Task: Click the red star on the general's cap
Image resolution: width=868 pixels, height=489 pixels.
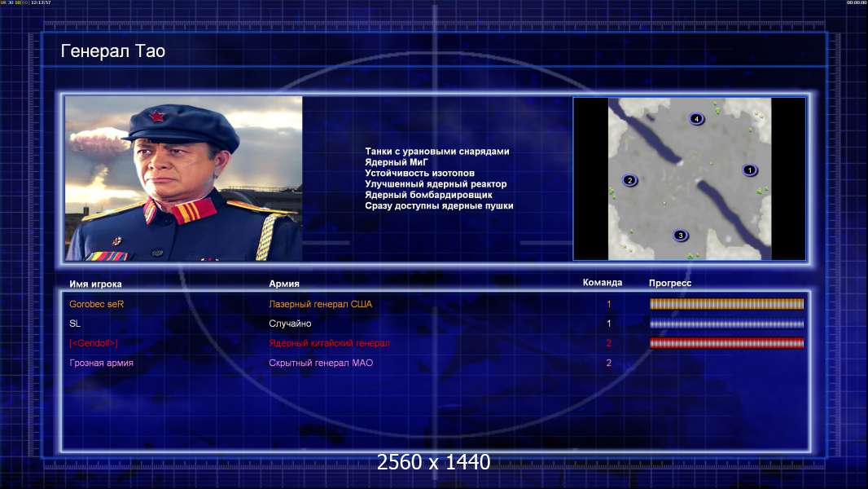Action: pyautogui.click(x=157, y=117)
